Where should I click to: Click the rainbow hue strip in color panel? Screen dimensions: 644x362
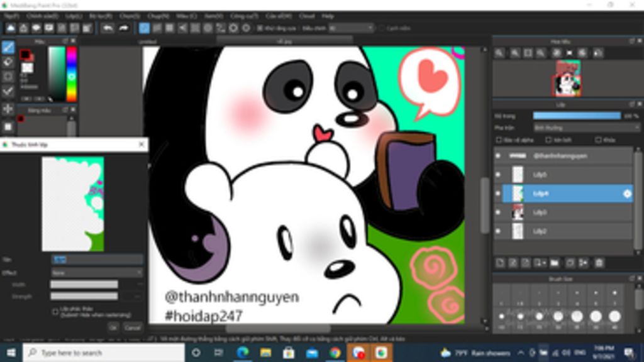72,74
